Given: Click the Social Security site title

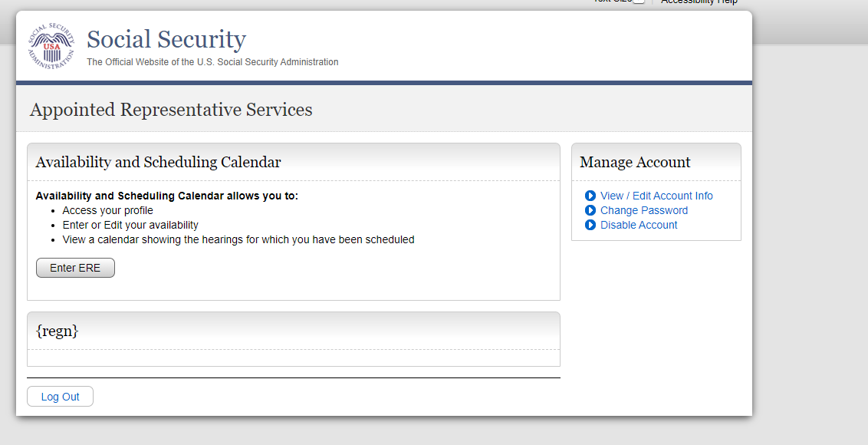Looking at the screenshot, I should click(x=166, y=39).
